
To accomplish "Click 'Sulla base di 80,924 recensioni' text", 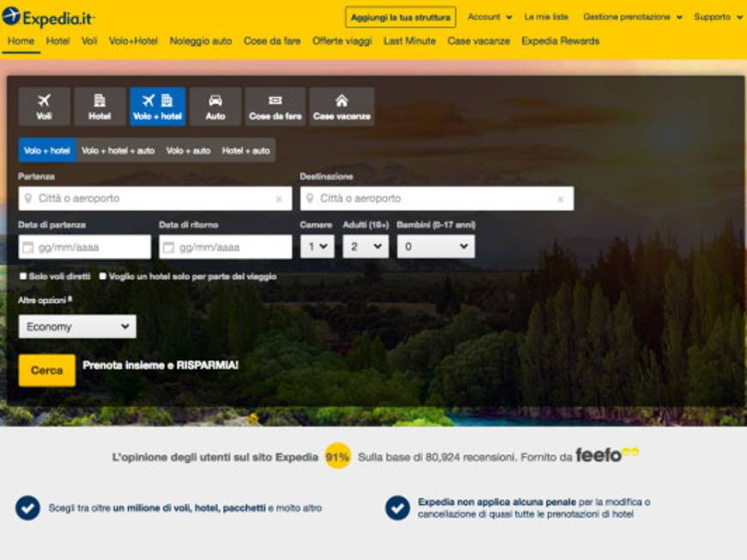I will point(436,457).
